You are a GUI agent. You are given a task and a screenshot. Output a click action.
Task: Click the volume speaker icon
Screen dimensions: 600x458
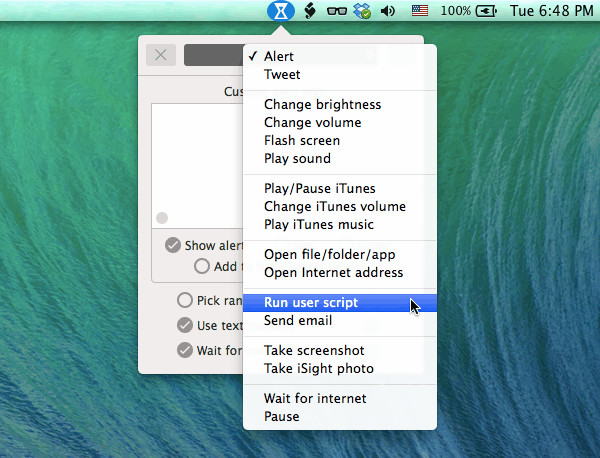[x=388, y=11]
